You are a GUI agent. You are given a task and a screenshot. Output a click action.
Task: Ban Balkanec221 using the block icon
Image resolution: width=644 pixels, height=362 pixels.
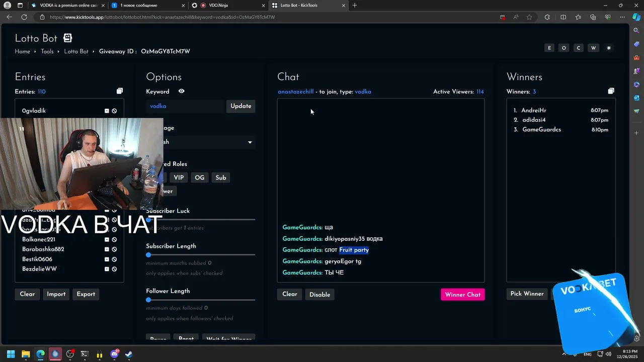tap(114, 239)
